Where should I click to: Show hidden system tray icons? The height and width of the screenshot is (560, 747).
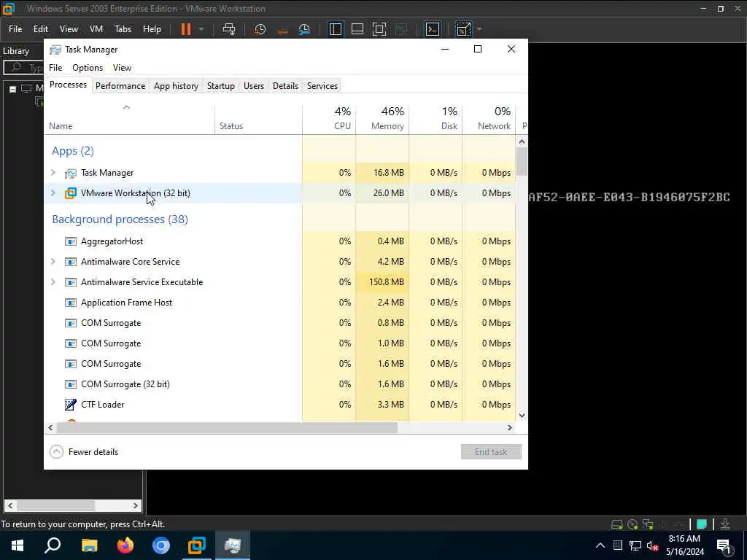[x=600, y=545]
